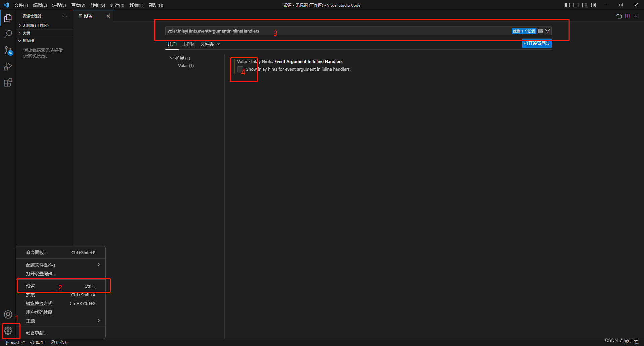644x346 pixels.
Task: Switch to the 用户 settings tab
Action: pos(172,44)
